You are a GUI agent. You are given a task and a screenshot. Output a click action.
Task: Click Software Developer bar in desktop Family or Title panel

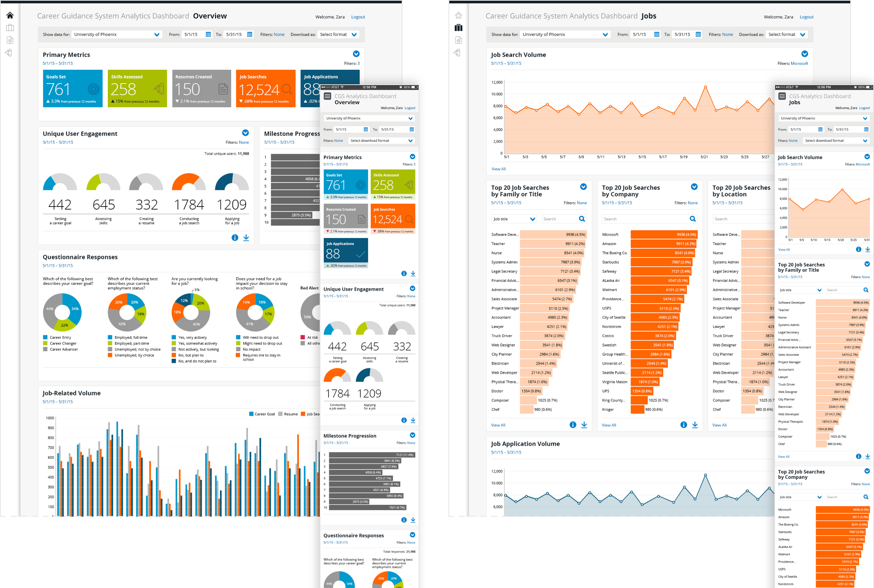point(553,235)
